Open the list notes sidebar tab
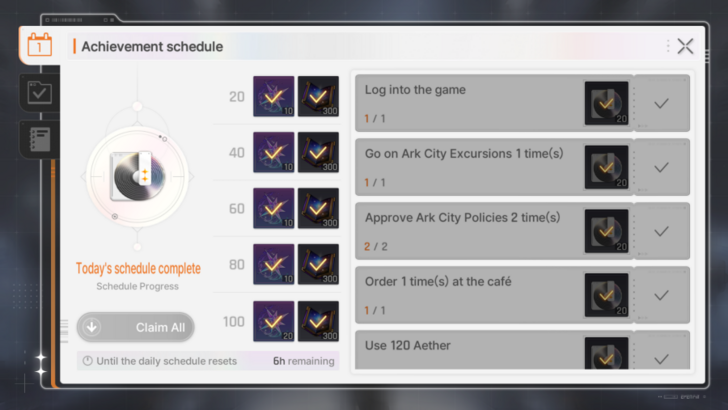 [x=39, y=139]
